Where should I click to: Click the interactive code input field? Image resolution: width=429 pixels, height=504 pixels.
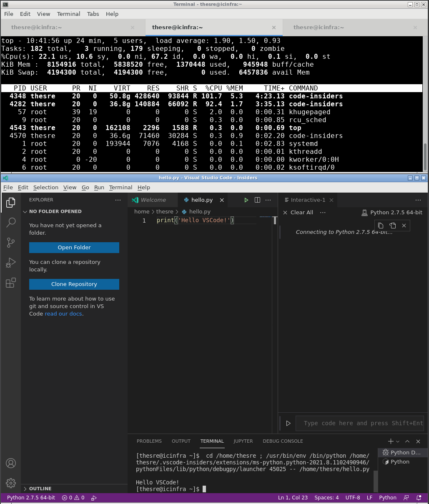(360, 423)
